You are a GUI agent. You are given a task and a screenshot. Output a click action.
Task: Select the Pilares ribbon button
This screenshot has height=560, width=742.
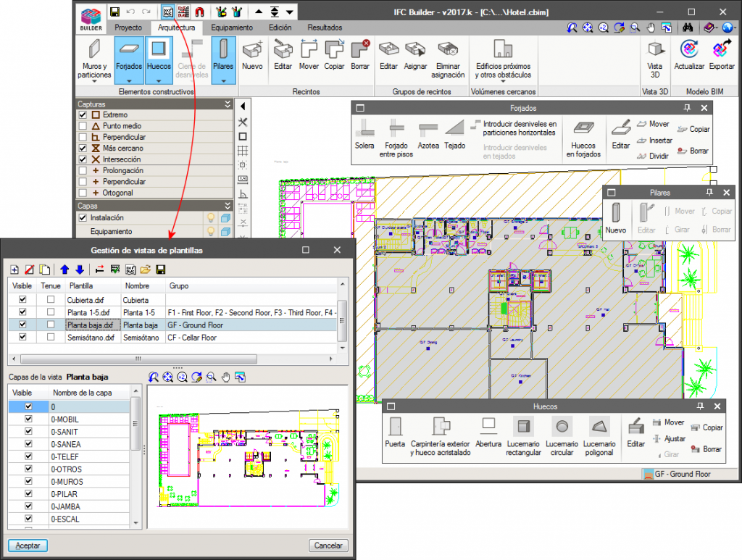(223, 59)
